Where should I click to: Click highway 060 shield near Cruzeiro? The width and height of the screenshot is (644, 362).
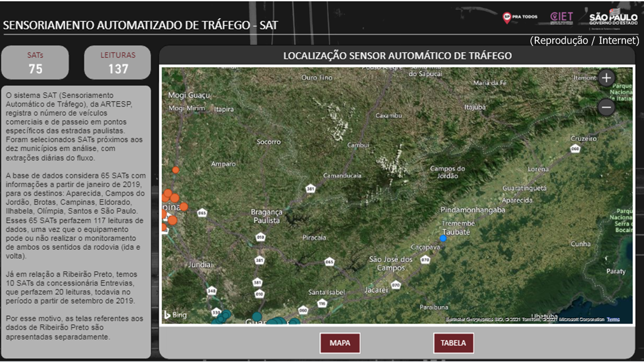click(576, 149)
